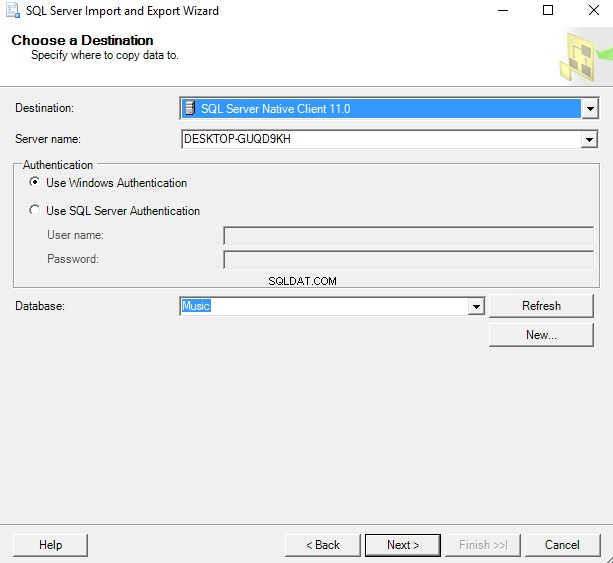The image size is (613, 563).
Task: Expand the Server name dropdown arrow
Action: 589,140
